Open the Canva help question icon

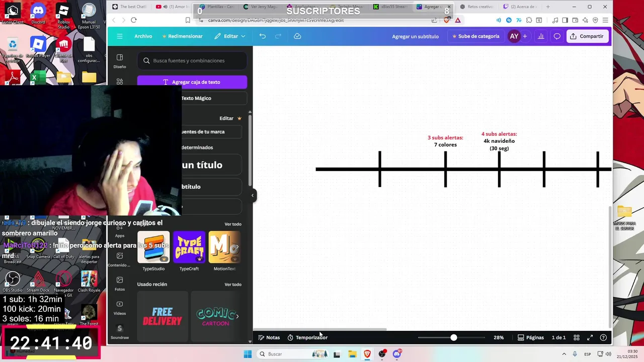[603, 337]
